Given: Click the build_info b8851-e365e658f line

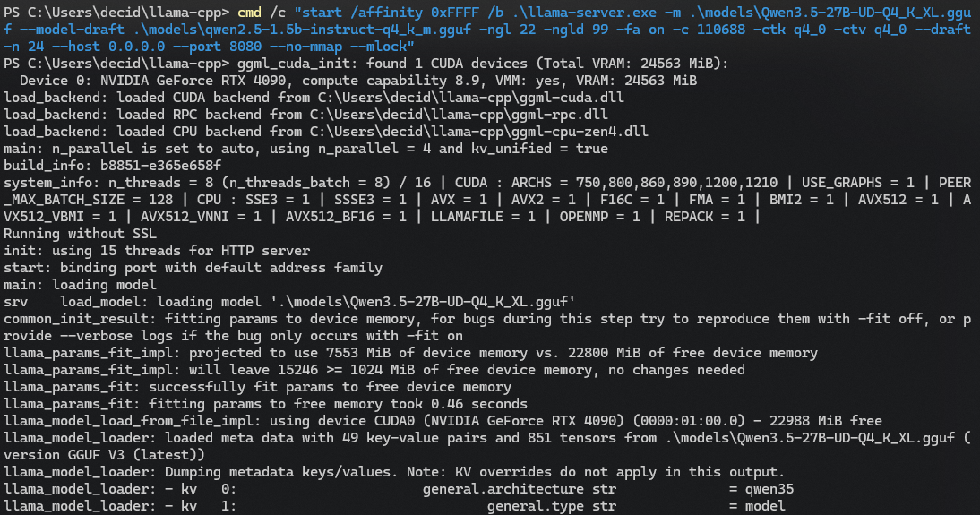Looking at the screenshot, I should (x=113, y=166).
